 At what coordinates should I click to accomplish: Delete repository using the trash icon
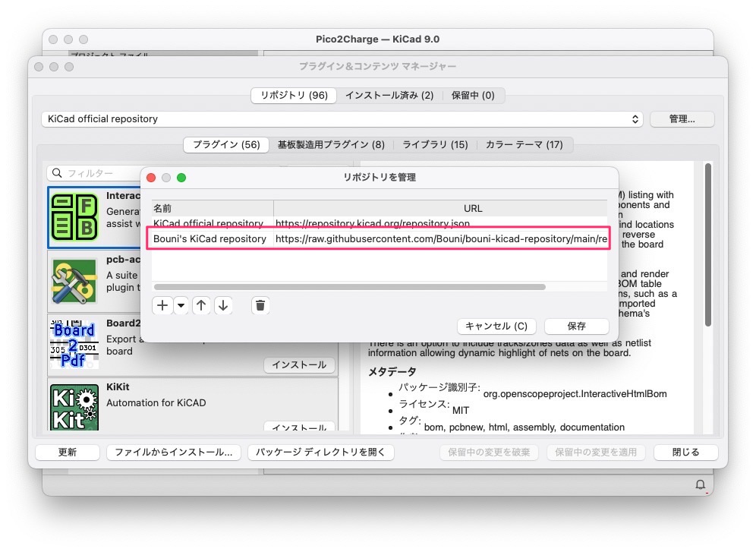click(260, 305)
